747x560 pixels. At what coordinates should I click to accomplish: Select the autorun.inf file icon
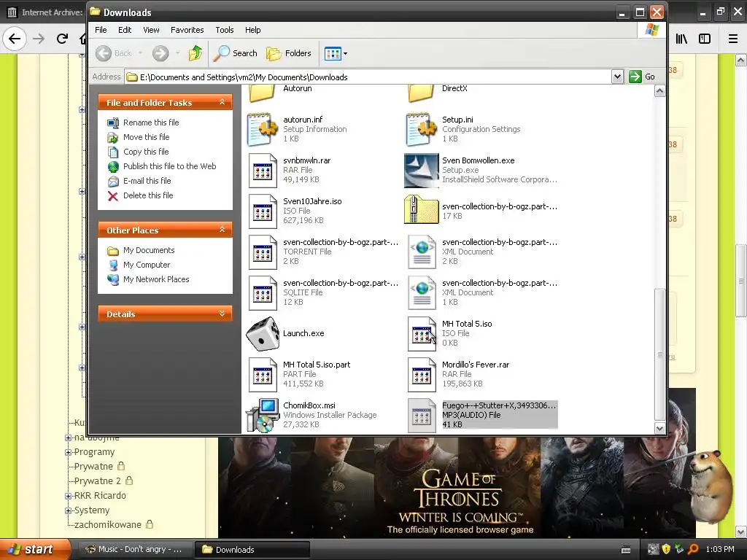[262, 130]
